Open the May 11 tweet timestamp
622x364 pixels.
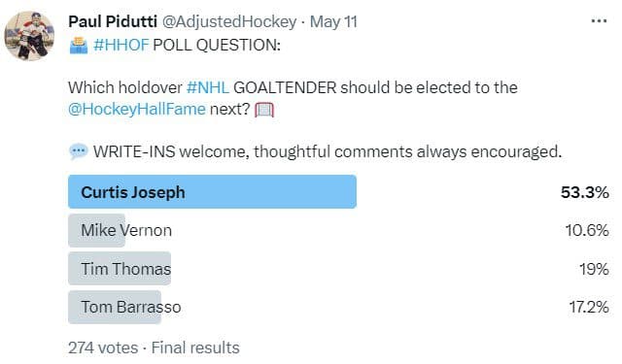pyautogui.click(x=333, y=21)
